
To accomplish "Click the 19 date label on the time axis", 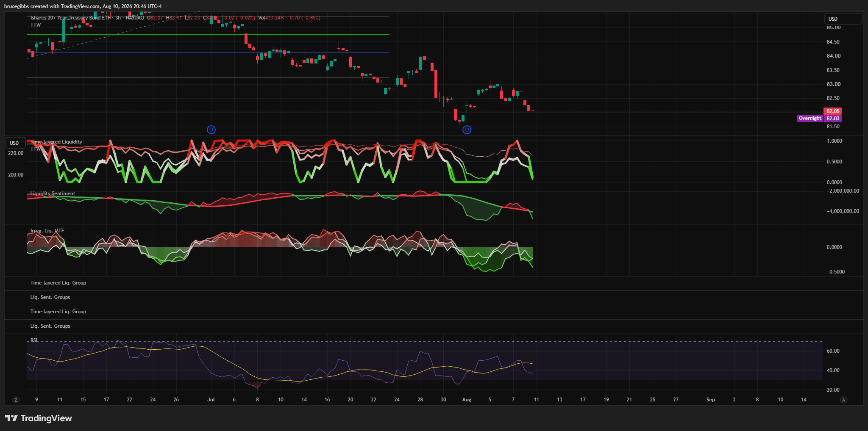I will [606, 400].
